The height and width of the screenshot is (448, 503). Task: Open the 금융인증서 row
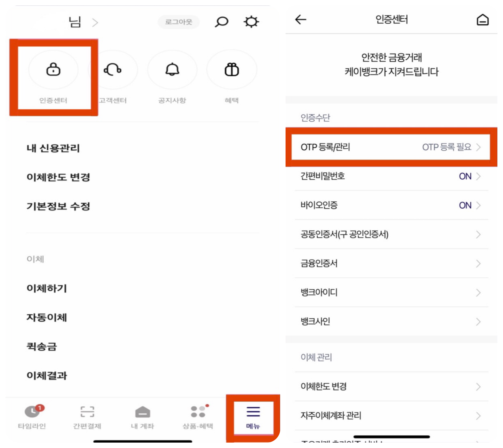click(x=391, y=263)
